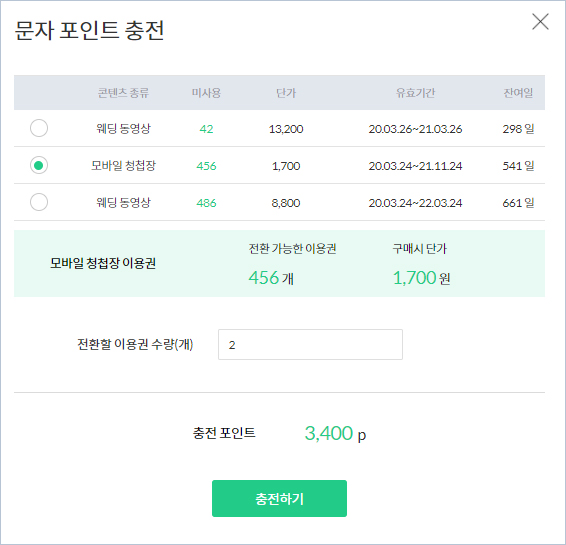Select the 웨딩 동영상 8,800 radio button
566x545 pixels.
coord(39,202)
